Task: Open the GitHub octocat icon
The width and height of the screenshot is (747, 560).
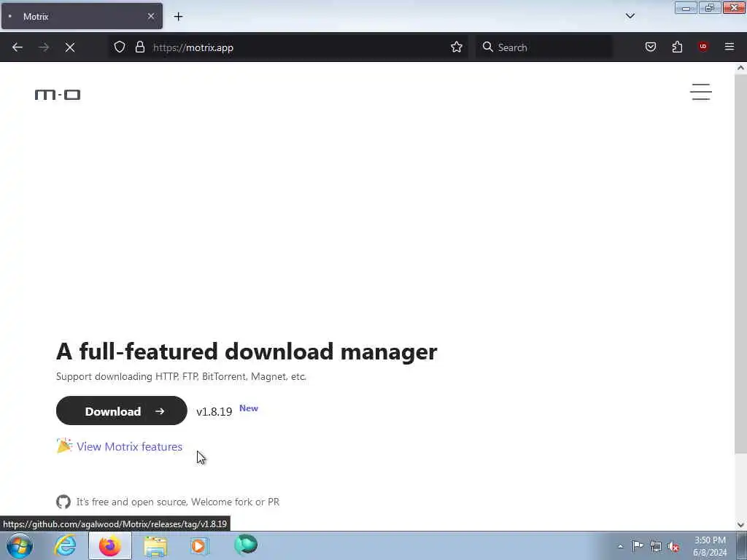Action: click(x=63, y=502)
